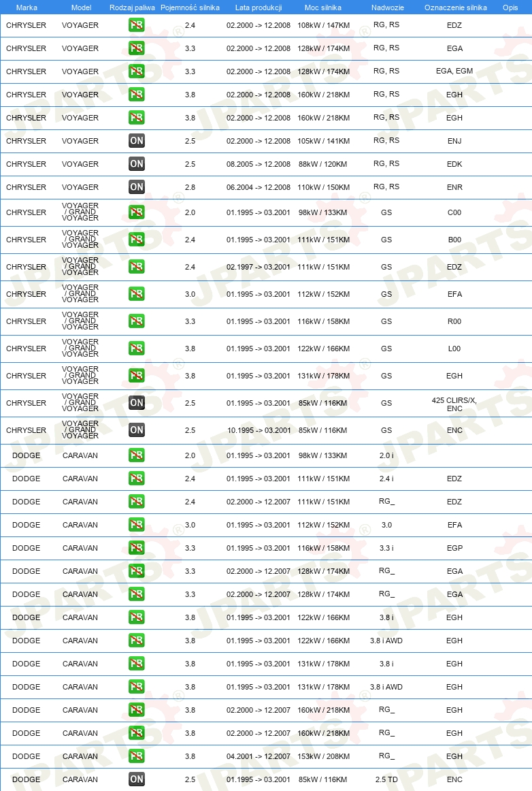Click the production years 04.2001 -> 12.2007
532x791 pixels.
coord(259,756)
